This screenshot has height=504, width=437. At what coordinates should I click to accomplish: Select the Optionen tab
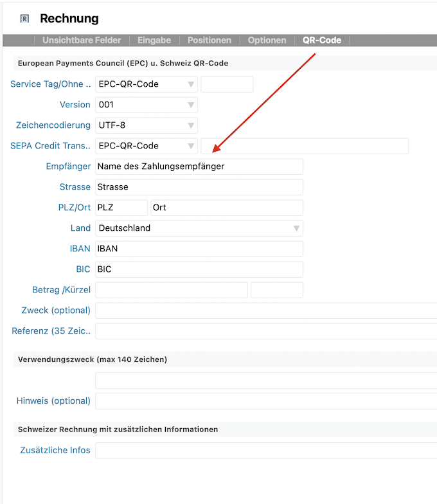point(267,40)
